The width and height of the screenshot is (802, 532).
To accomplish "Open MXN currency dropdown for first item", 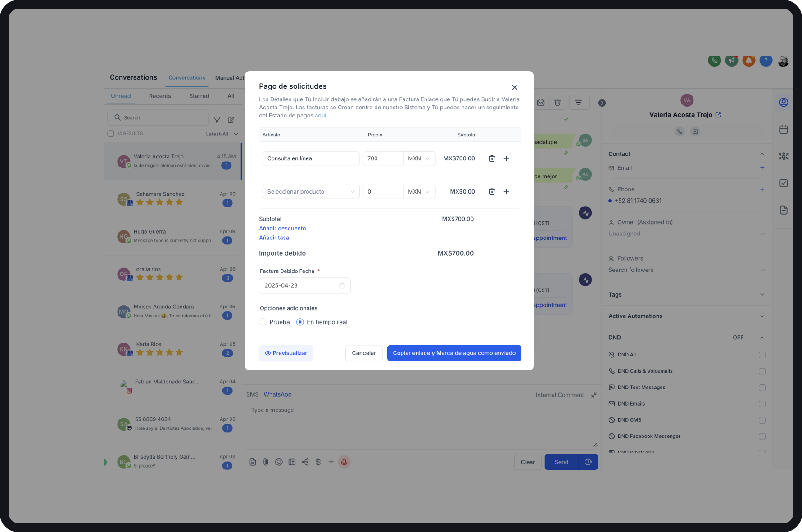I will pos(419,158).
